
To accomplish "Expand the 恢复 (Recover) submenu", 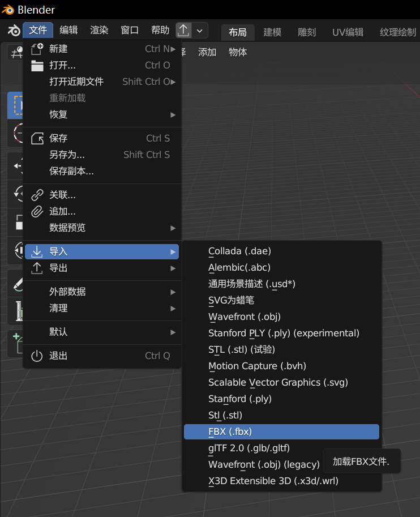I will point(102,114).
